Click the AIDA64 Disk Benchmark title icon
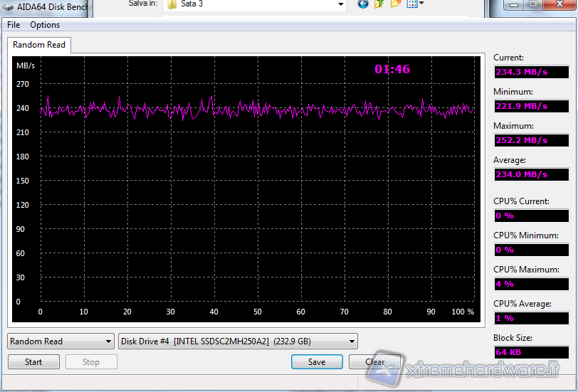The image size is (578, 392). pos(9,5)
